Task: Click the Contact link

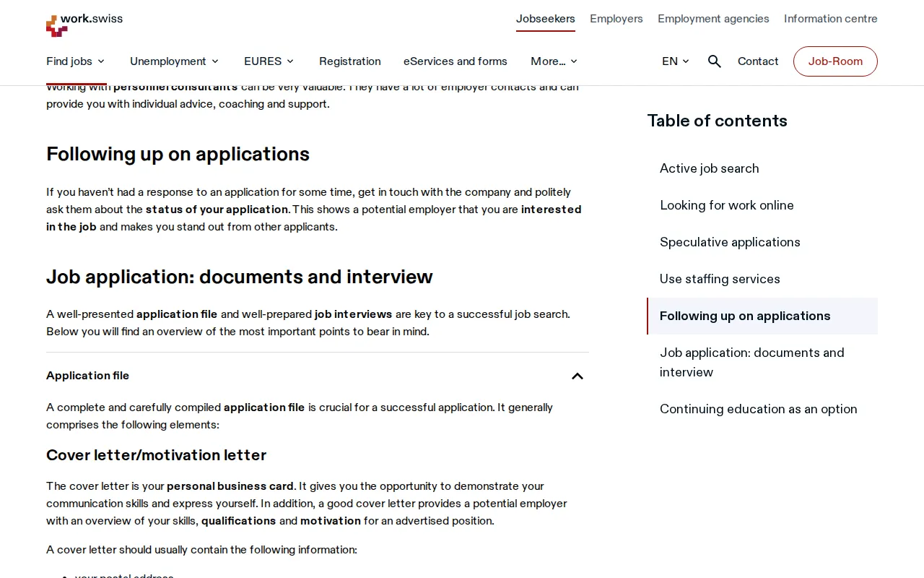Action: pos(758,61)
